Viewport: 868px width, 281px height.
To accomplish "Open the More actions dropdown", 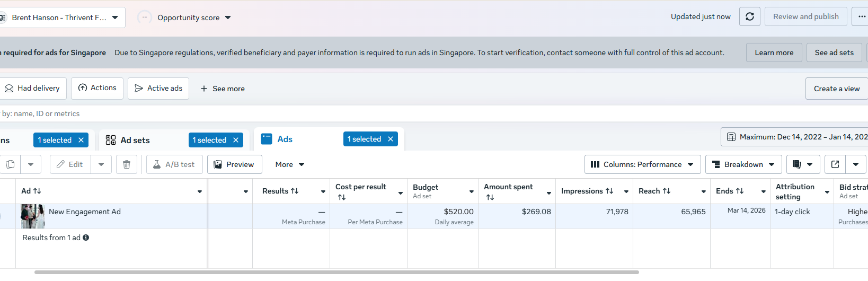I will [289, 164].
